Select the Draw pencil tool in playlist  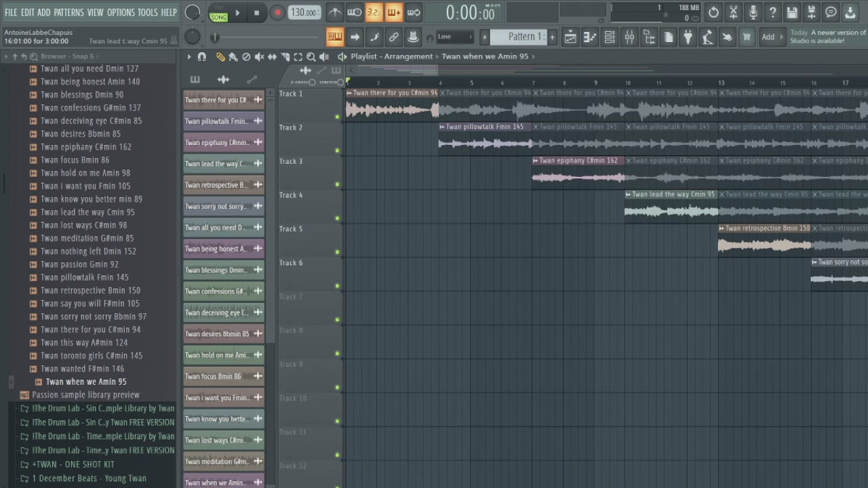[220, 57]
